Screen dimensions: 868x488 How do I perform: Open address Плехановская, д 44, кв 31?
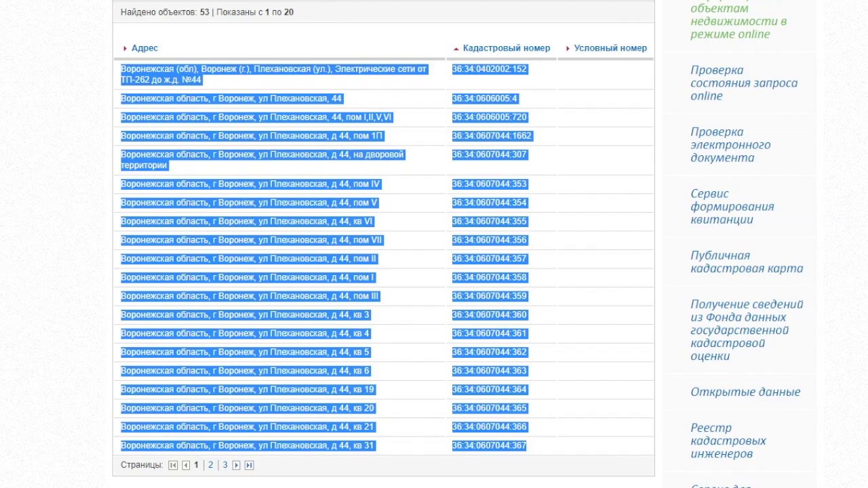[248, 445]
